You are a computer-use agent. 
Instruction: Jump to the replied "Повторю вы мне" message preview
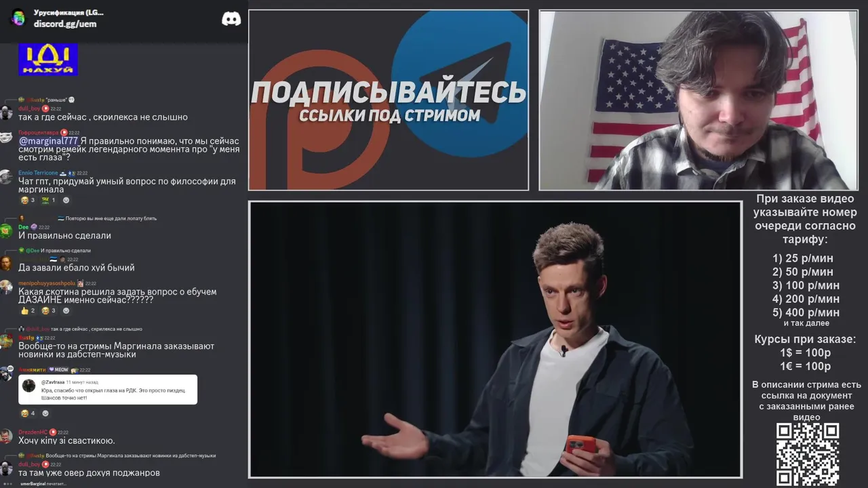(111, 218)
